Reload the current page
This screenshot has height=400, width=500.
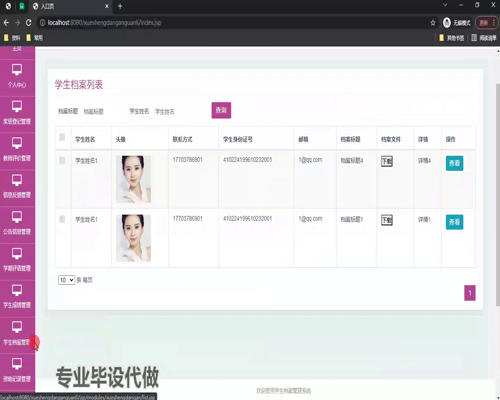click(x=29, y=23)
